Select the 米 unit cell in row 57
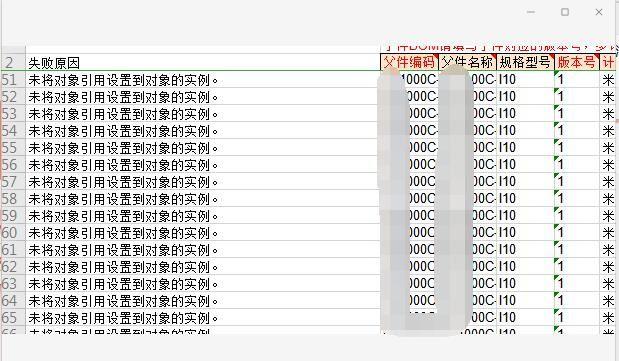Image resolution: width=619 pixels, height=361 pixels. [x=608, y=182]
